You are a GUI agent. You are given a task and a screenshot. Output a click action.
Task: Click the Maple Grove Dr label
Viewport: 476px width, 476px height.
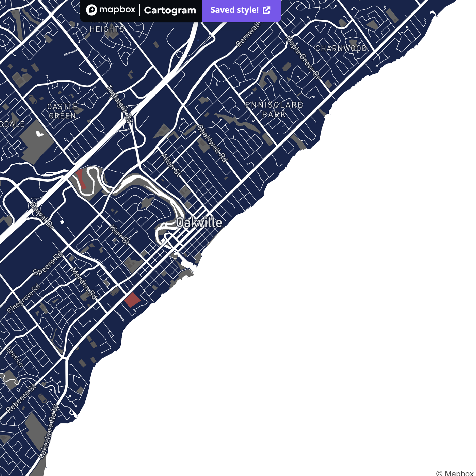click(x=302, y=58)
